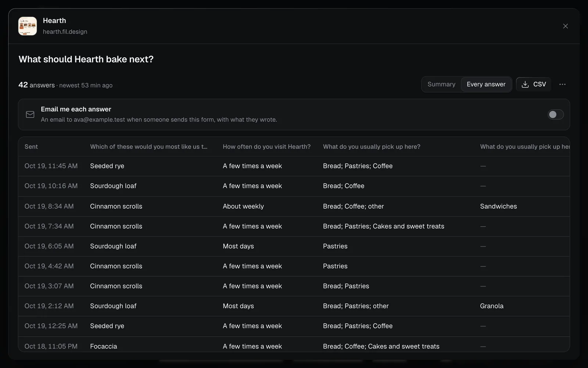Click the 'Bread; Coffee' cell
This screenshot has width=588, height=368.
(344, 186)
